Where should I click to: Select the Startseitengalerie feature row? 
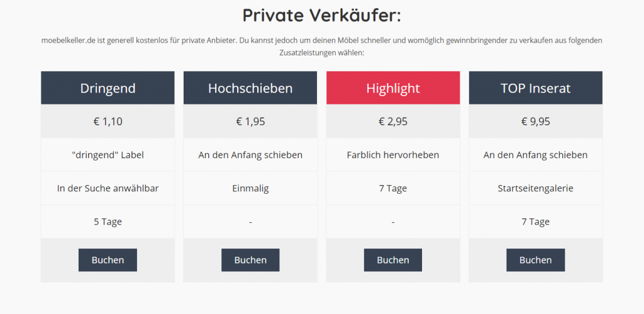pyautogui.click(x=536, y=188)
